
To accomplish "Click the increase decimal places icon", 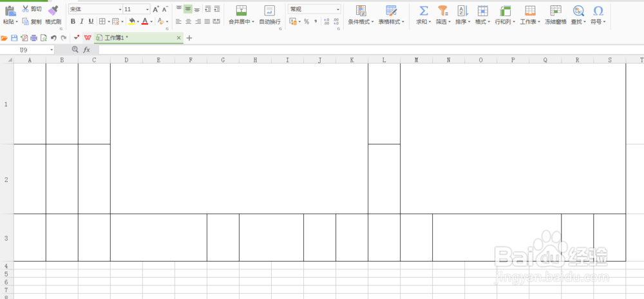I will click(327, 21).
